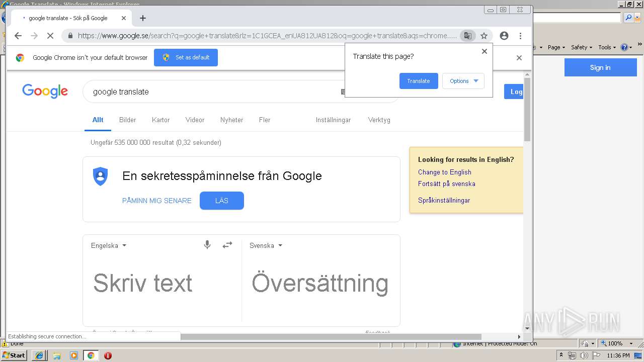Open Internet Explorer from the taskbar
The height and width of the screenshot is (362, 644).
(x=39, y=355)
